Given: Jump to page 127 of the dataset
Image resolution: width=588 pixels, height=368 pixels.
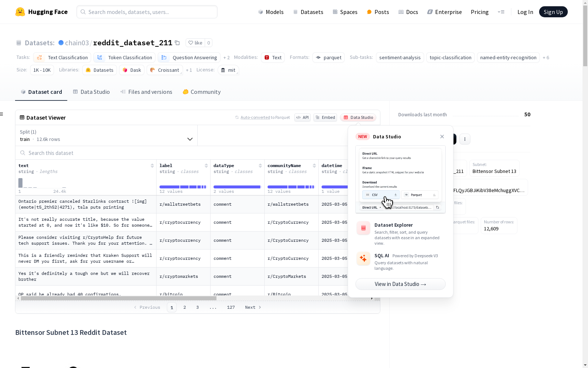Looking at the screenshot, I should [231, 307].
